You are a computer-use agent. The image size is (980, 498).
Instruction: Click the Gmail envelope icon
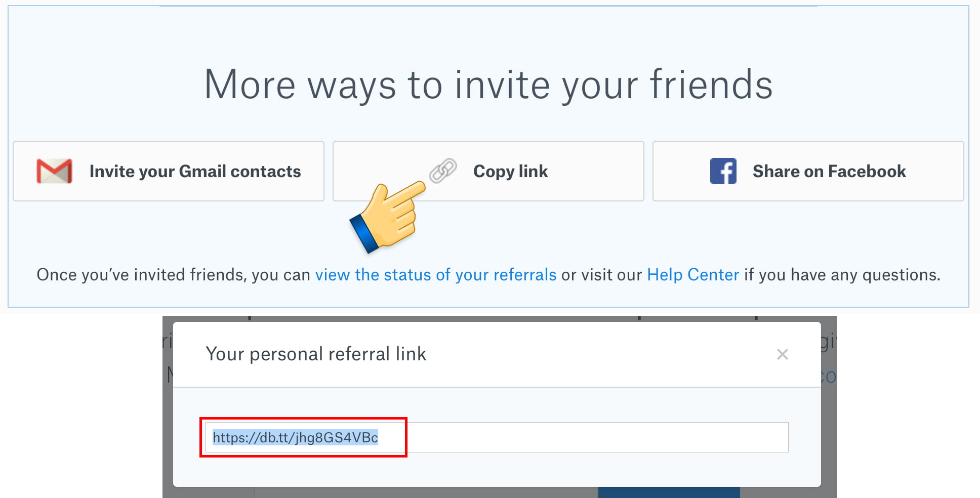[54, 171]
